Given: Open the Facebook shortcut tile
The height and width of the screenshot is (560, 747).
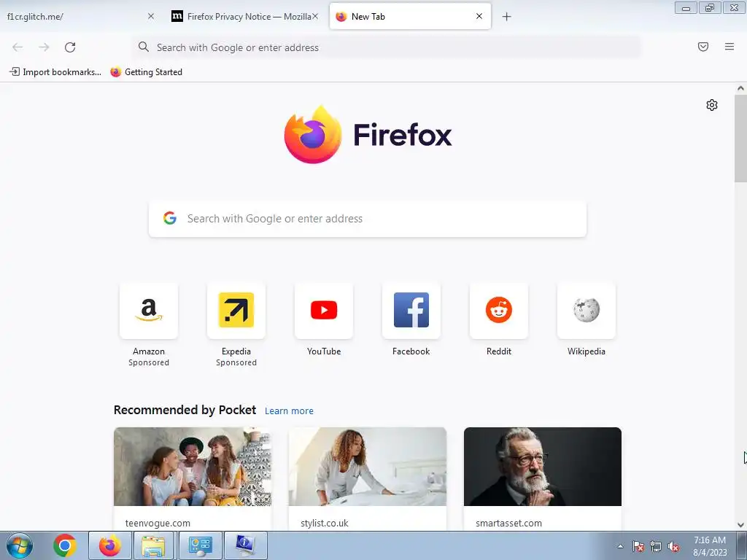Looking at the screenshot, I should click(x=411, y=311).
